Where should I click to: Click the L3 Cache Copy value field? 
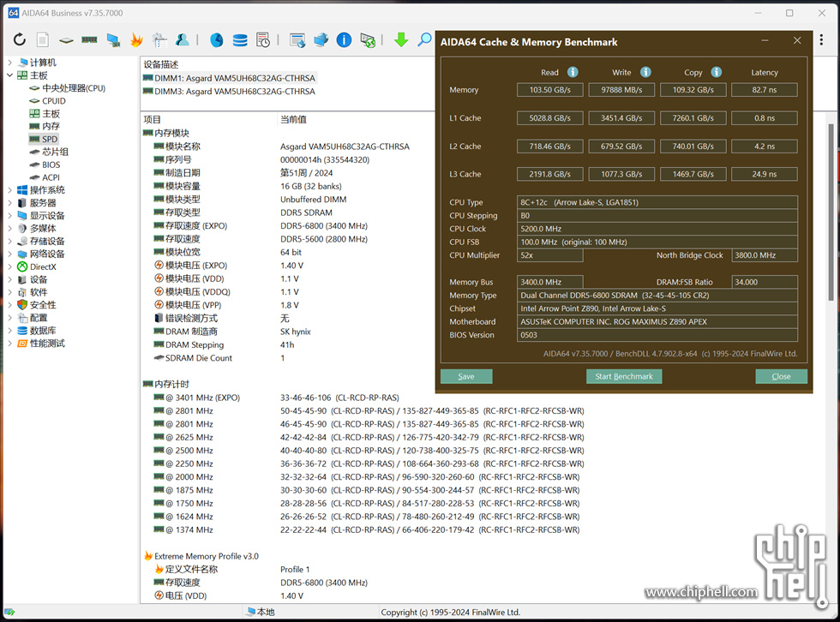tap(693, 174)
